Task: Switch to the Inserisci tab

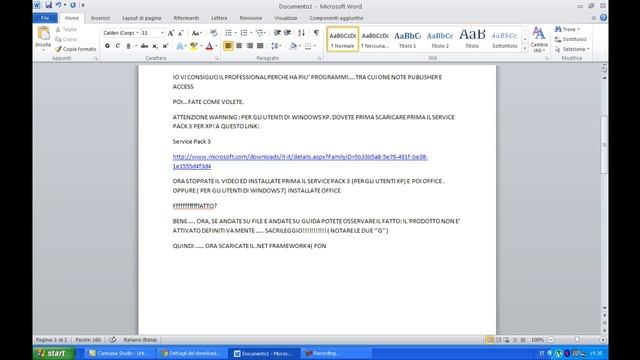Action: tap(100, 18)
